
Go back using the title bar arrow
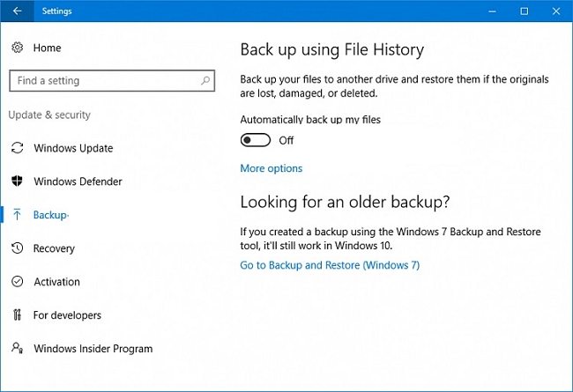(x=17, y=11)
